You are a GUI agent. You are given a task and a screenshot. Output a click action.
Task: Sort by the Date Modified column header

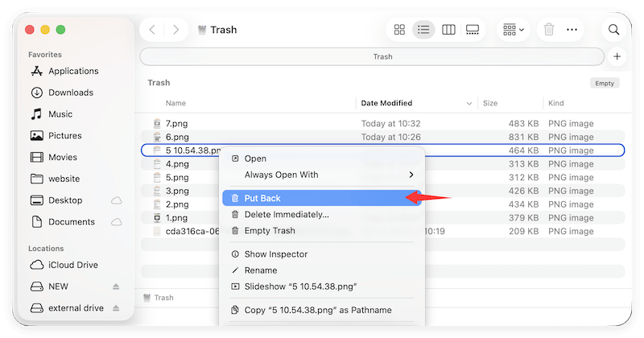(386, 103)
